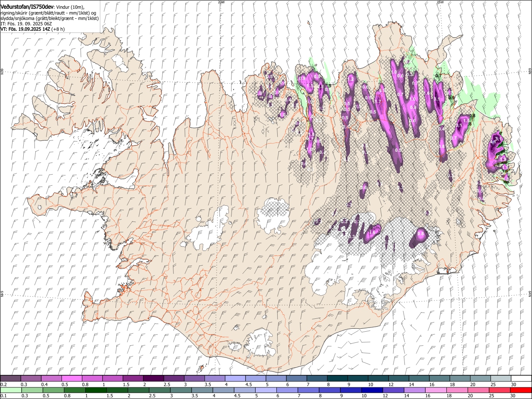Pick the bright red swatch ending the lower legend

point(521,390)
